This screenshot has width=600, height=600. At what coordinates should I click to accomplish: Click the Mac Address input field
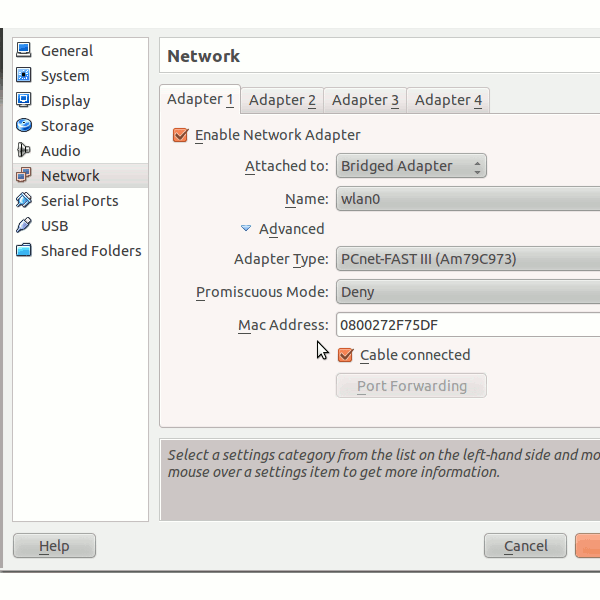[x=467, y=325]
